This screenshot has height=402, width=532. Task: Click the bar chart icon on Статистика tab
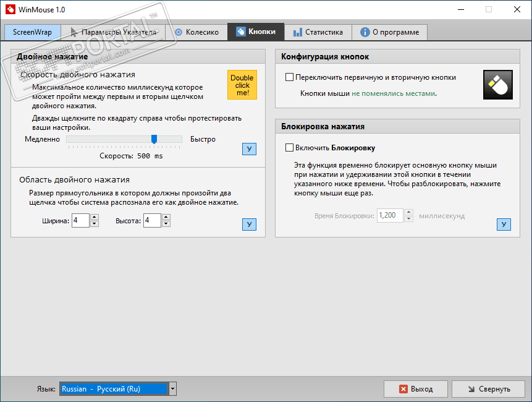tap(298, 32)
